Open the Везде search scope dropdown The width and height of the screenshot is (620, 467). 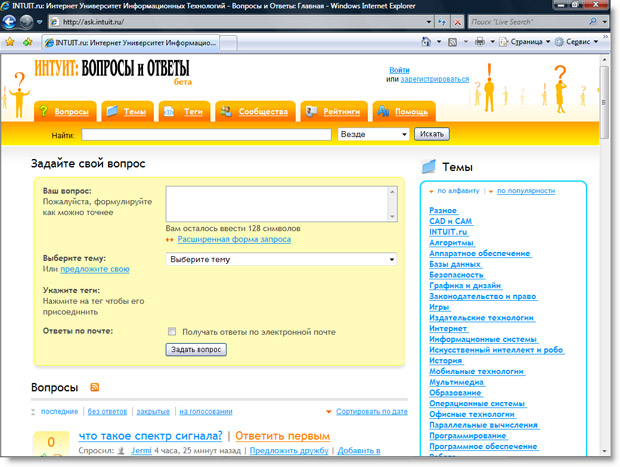point(373,134)
